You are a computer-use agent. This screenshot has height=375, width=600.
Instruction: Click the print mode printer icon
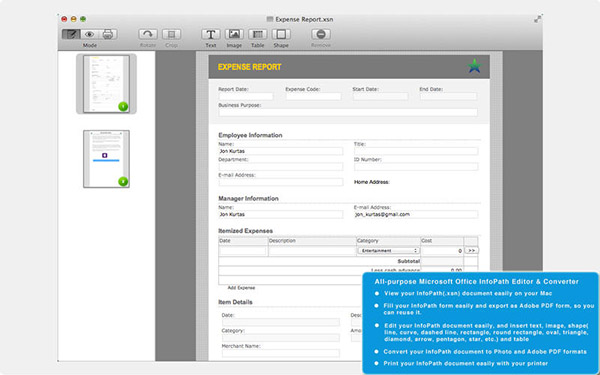(x=108, y=34)
